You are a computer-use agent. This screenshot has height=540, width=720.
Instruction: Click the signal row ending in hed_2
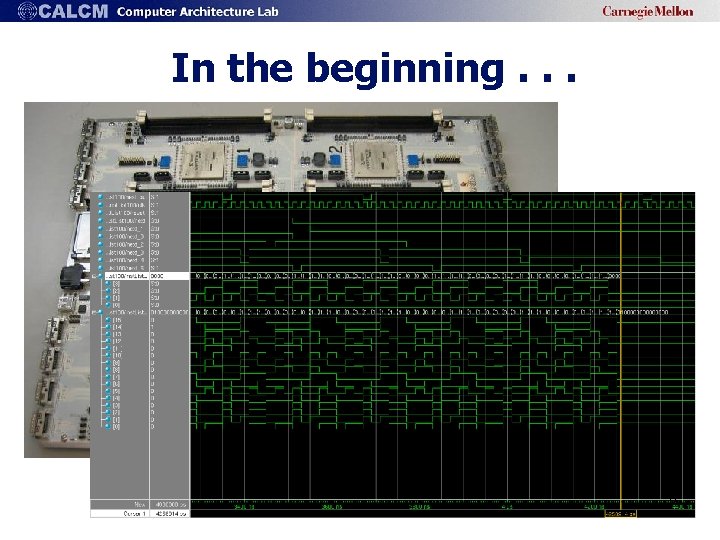point(125,244)
